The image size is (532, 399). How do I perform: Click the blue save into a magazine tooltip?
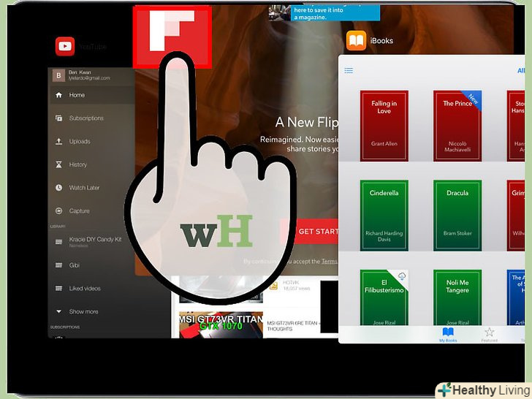pos(335,13)
